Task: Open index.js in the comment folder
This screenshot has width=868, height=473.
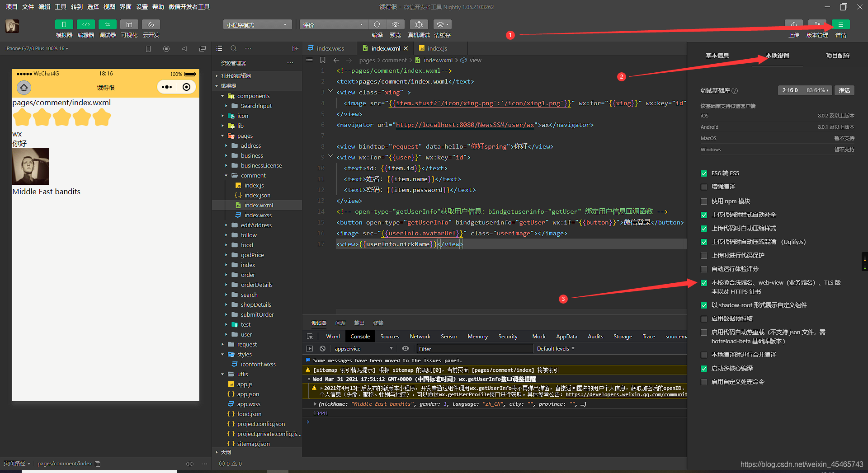Action: [254, 186]
